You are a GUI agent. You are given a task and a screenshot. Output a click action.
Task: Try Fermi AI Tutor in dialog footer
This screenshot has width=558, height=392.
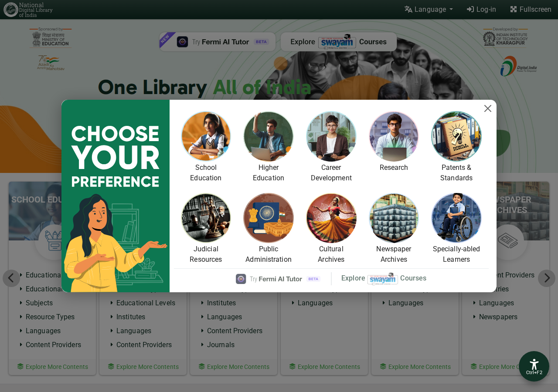[278, 279]
